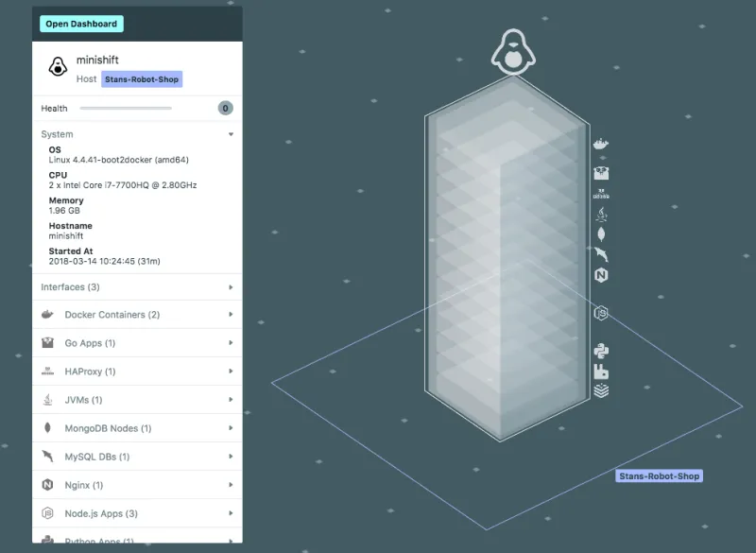Click the Nginx hexagon icon beside the tower
The width and height of the screenshot is (756, 553).
[x=601, y=275]
